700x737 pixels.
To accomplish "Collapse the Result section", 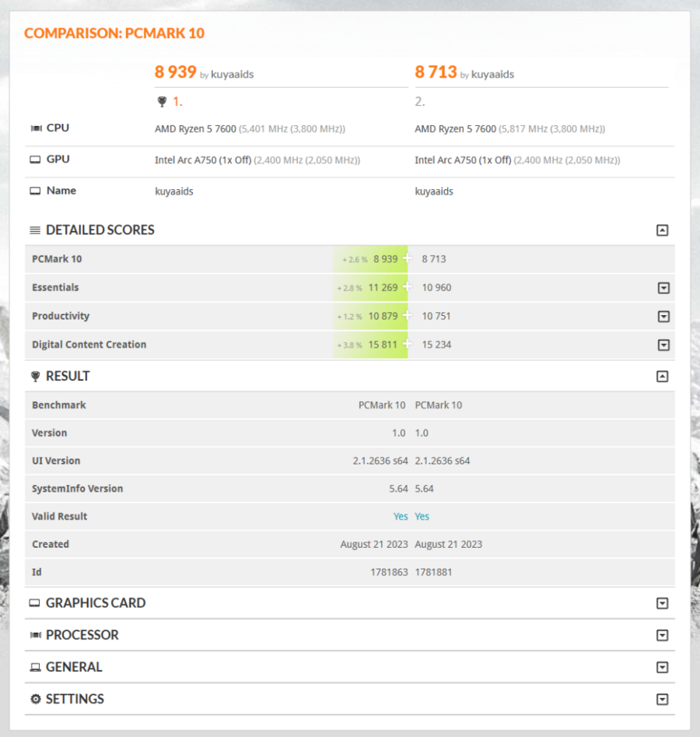I will (662, 377).
